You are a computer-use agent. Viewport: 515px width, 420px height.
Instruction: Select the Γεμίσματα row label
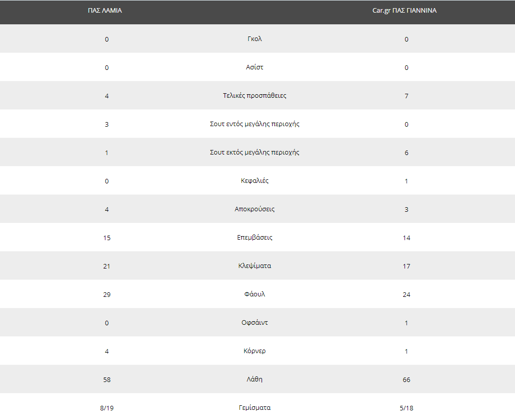click(254, 407)
